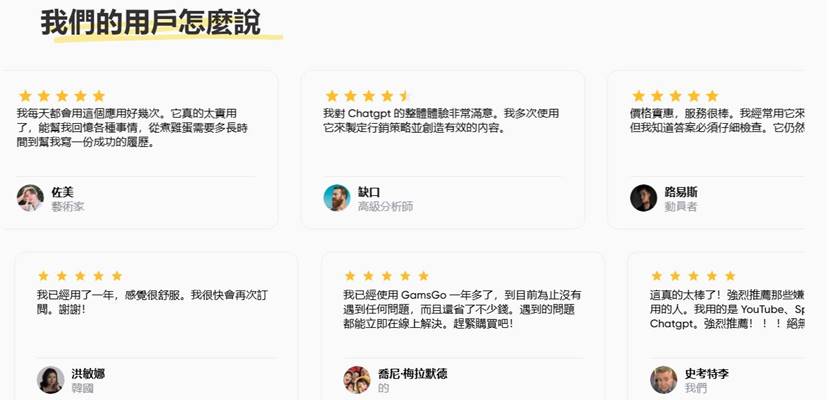Click the 高級分析師 job title text

click(385, 207)
